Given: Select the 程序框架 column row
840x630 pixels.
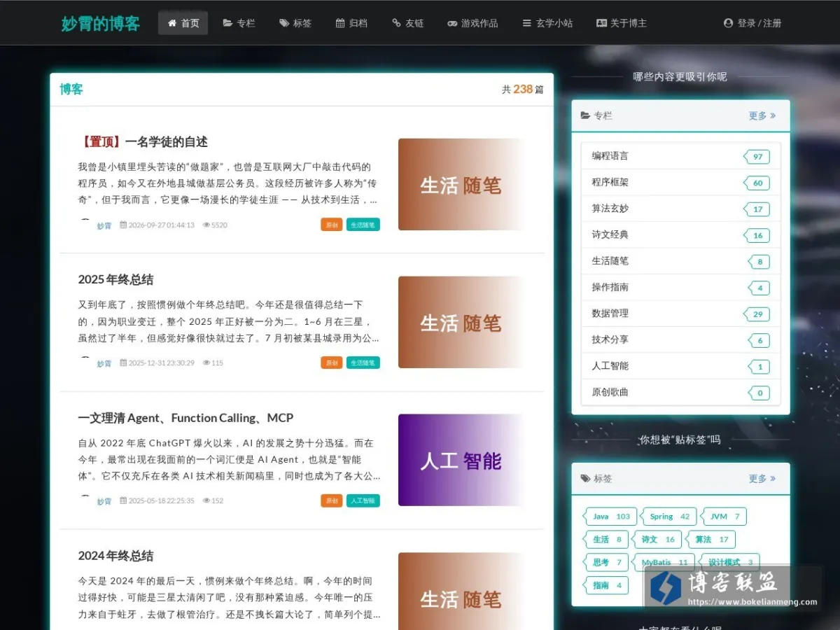Looking at the screenshot, I should (680, 183).
